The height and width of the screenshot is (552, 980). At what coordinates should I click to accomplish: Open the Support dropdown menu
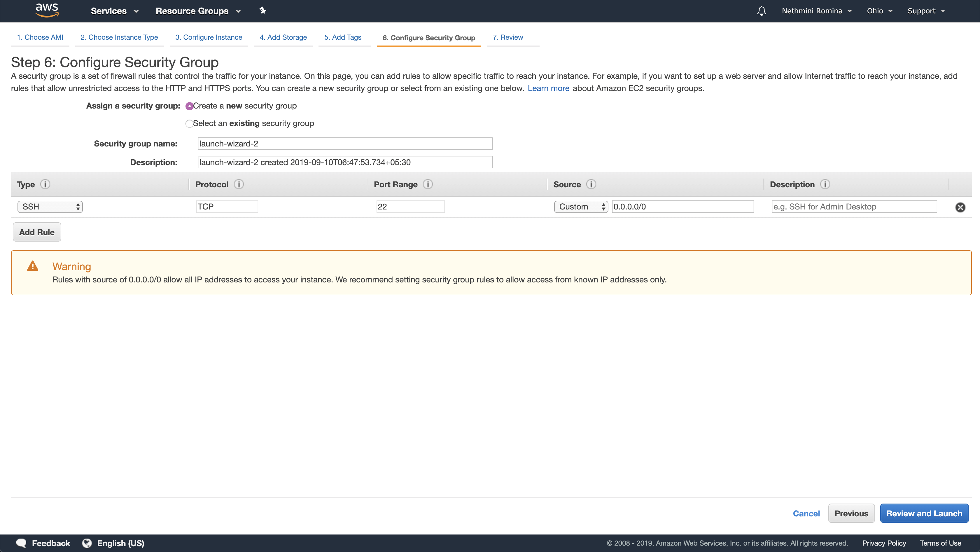(926, 11)
